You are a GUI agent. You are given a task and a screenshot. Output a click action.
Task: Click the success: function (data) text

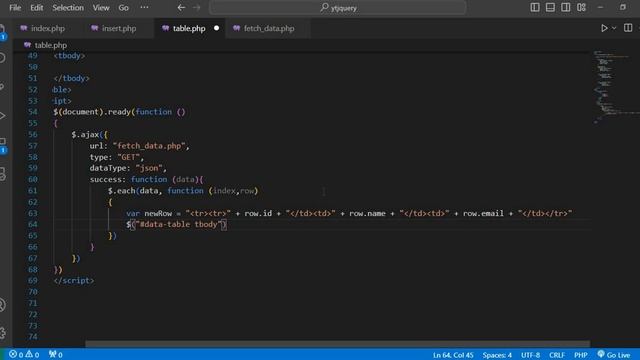click(x=146, y=179)
